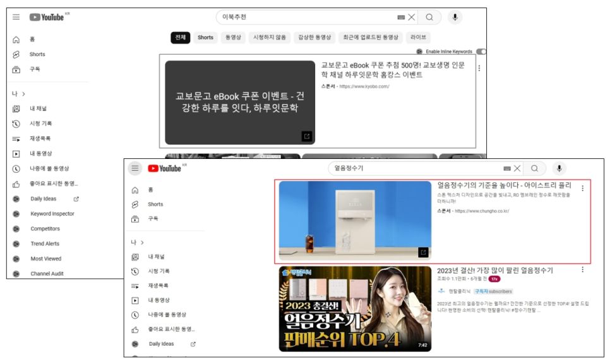Clear search text '이북추천' with X icon

click(412, 17)
